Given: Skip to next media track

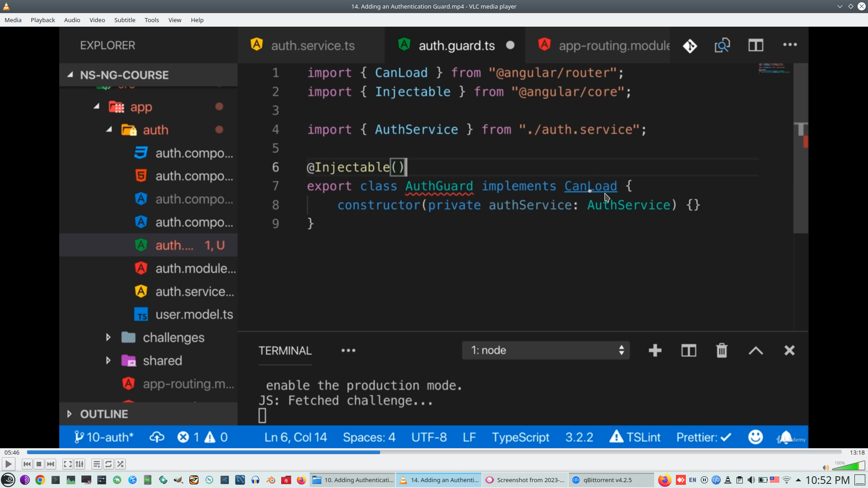Looking at the screenshot, I should 51,464.
